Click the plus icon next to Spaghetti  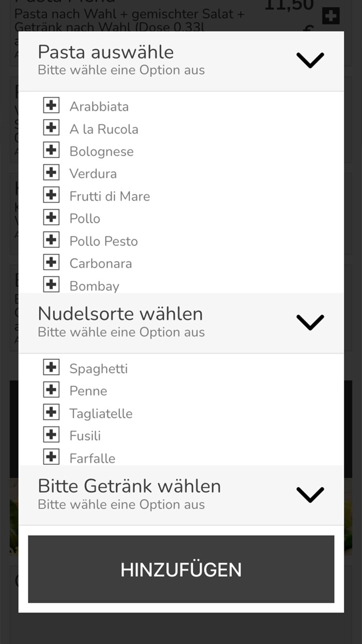(51, 368)
